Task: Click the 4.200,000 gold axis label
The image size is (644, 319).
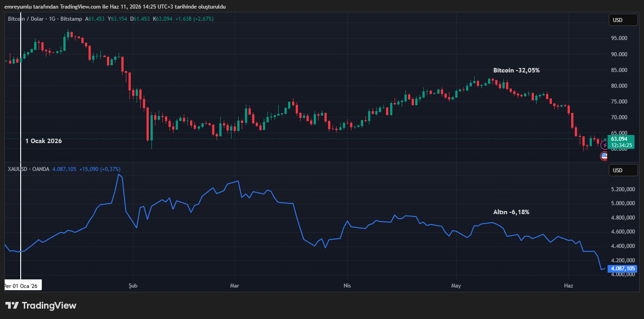Action: 622,261
